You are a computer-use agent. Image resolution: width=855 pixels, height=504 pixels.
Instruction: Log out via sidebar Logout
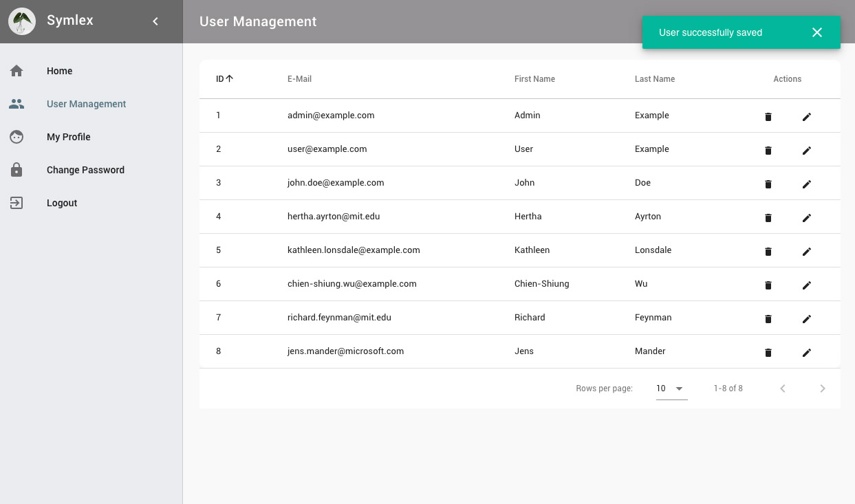62,203
